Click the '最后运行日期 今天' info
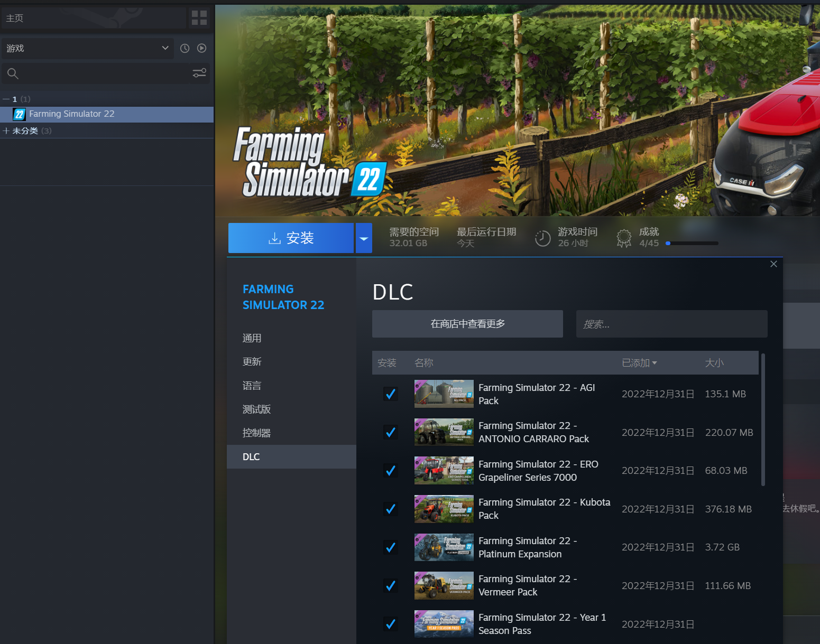 click(x=486, y=237)
